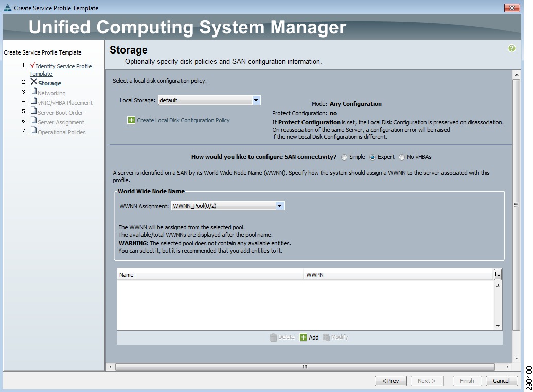Click the Modify label below the table
The width and height of the screenshot is (533, 392).
coord(340,337)
